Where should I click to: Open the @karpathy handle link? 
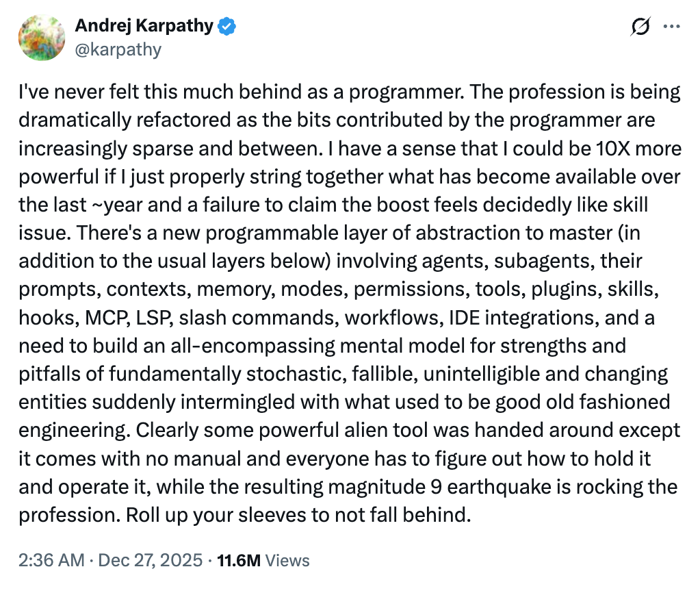(117, 49)
